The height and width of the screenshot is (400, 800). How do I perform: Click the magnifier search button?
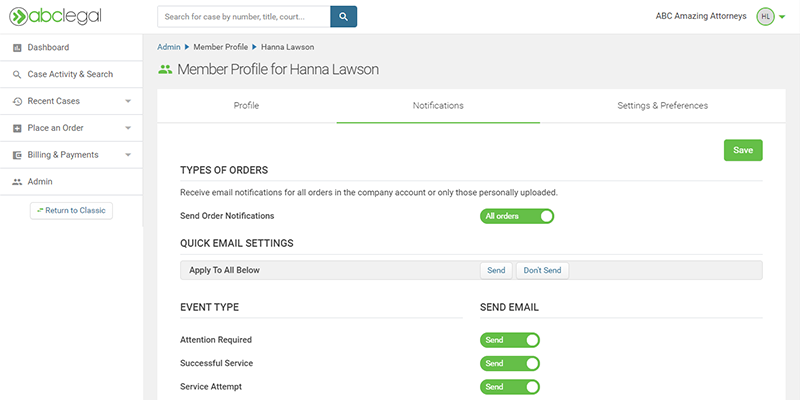click(x=343, y=17)
